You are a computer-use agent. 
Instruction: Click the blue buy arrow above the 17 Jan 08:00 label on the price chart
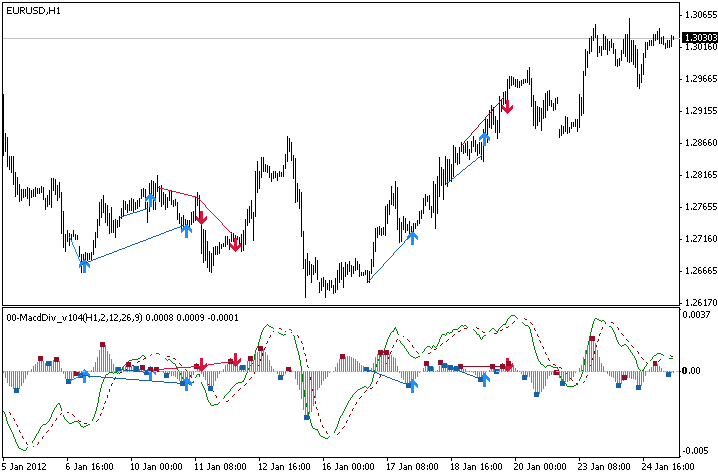(412, 237)
